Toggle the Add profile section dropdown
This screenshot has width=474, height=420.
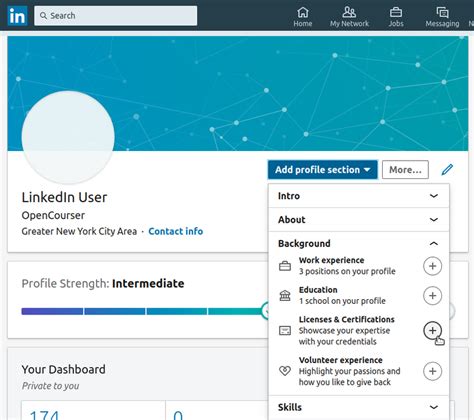(323, 170)
